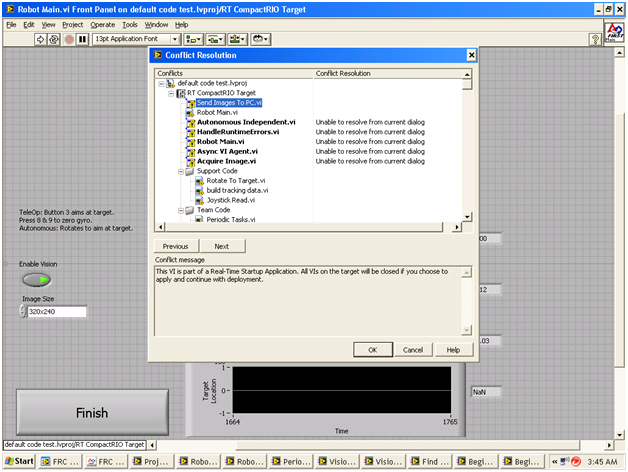Open the Tools menu
This screenshot has width=628, height=472.
pyautogui.click(x=130, y=25)
